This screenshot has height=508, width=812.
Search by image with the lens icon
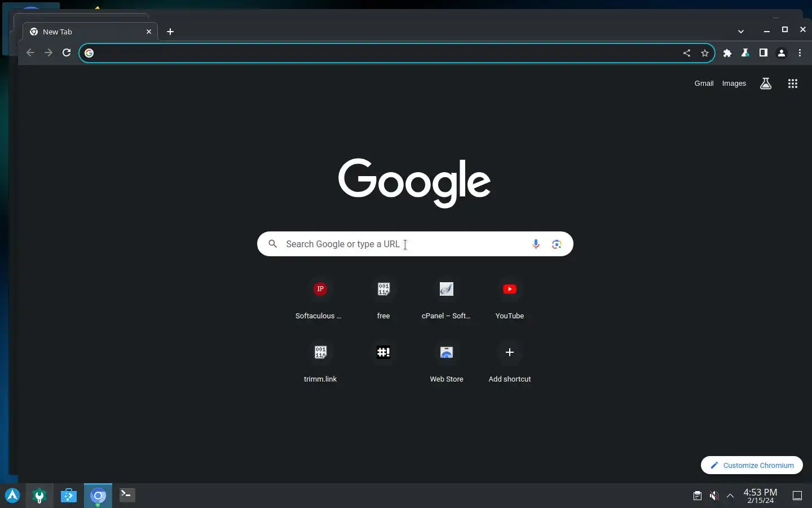(x=557, y=244)
